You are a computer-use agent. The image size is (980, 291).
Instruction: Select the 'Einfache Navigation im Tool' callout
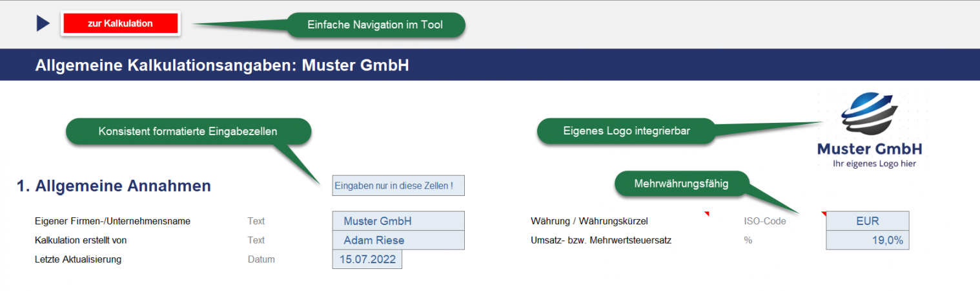[376, 25]
